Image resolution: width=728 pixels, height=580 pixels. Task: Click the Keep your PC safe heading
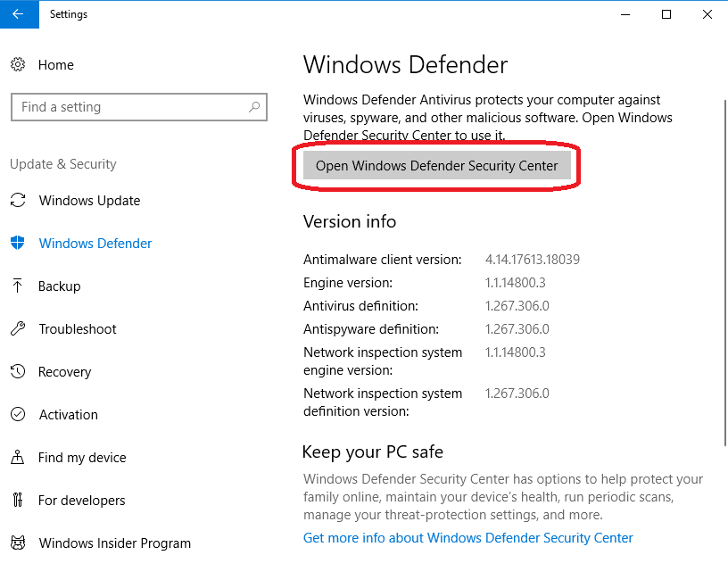click(x=372, y=452)
